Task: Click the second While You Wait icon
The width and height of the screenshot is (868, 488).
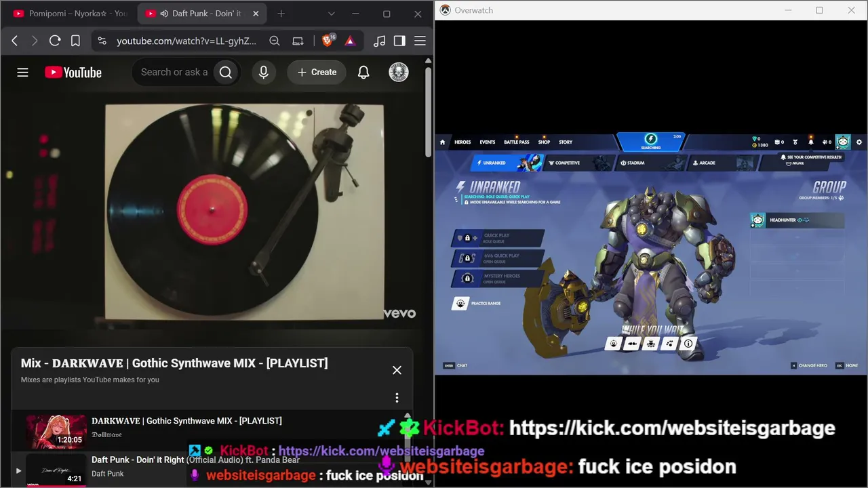Action: [632, 344]
